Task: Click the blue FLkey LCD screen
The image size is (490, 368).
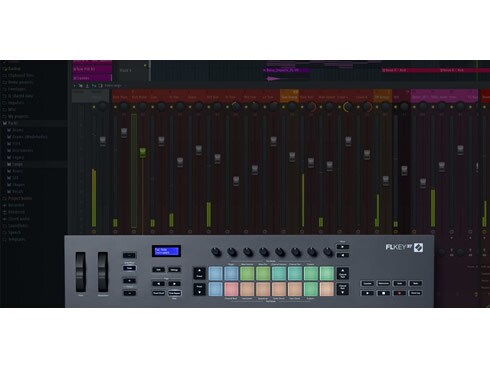Action: (x=166, y=251)
